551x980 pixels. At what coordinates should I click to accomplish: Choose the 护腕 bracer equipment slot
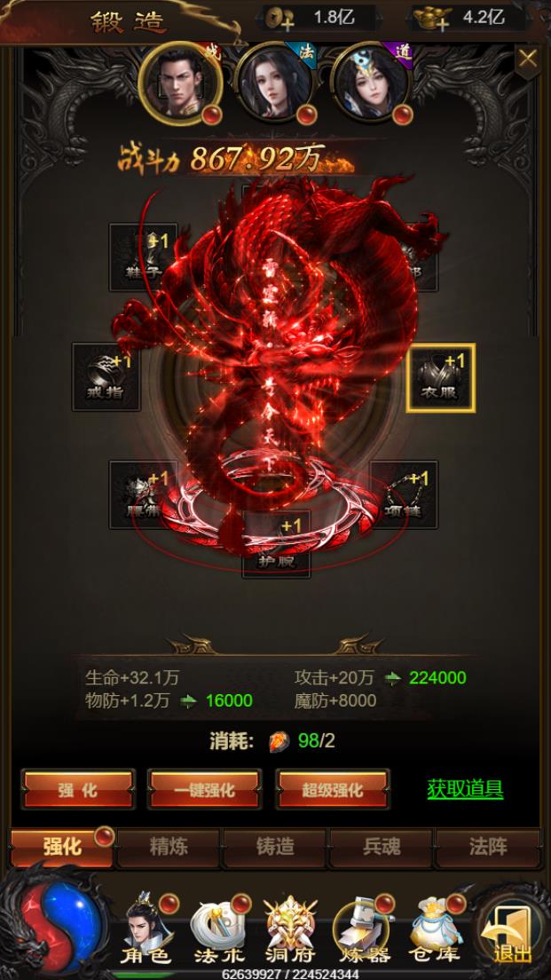(x=276, y=544)
